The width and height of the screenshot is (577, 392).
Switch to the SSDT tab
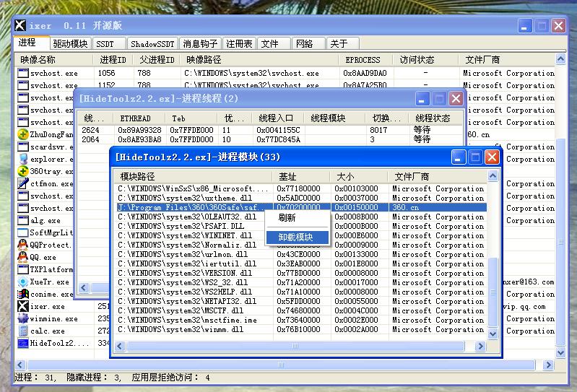point(109,44)
